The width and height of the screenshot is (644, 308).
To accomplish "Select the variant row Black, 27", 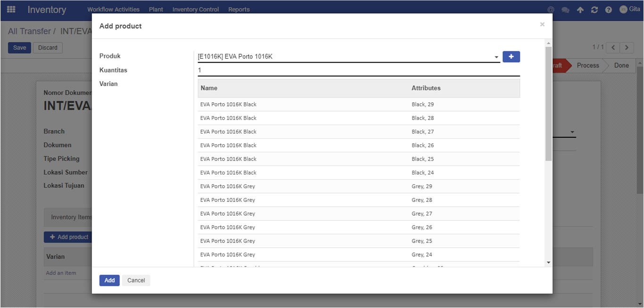I will point(359,132).
